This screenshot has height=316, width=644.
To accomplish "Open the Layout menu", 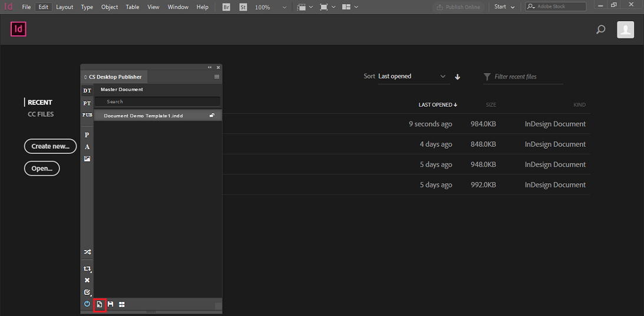I will coord(64,7).
